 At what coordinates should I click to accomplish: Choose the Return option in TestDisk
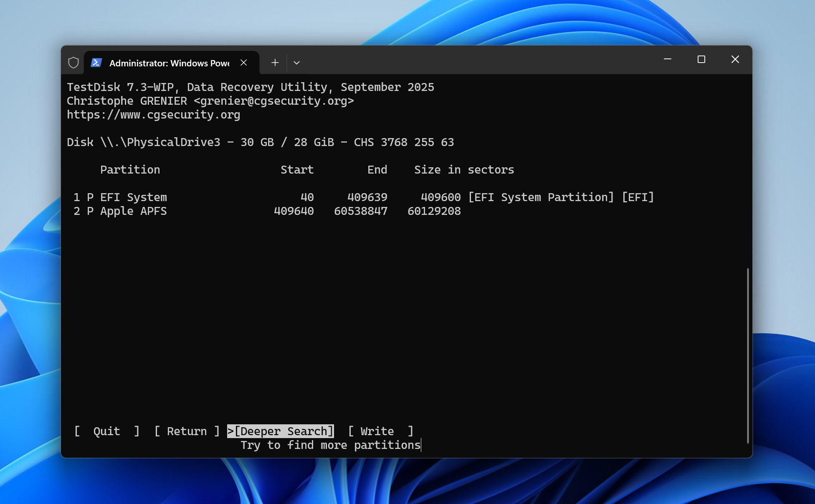tap(187, 431)
